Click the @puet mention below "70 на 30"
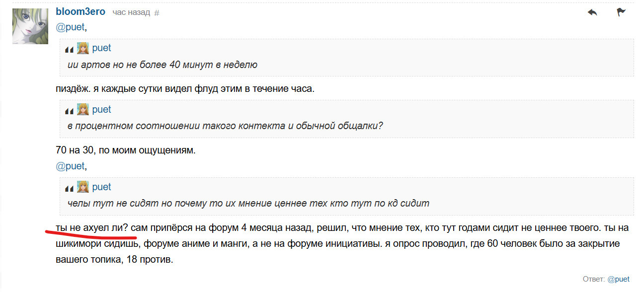 coord(70,166)
